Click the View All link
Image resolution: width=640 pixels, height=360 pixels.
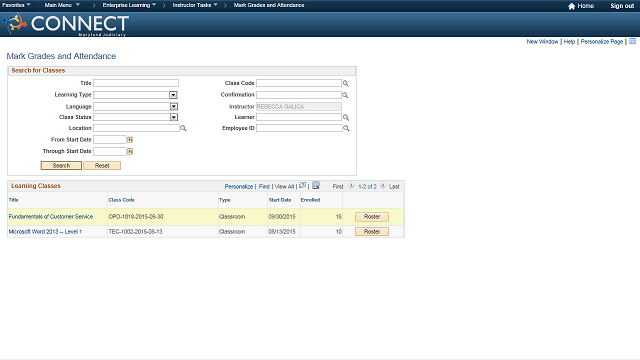pyautogui.click(x=284, y=187)
